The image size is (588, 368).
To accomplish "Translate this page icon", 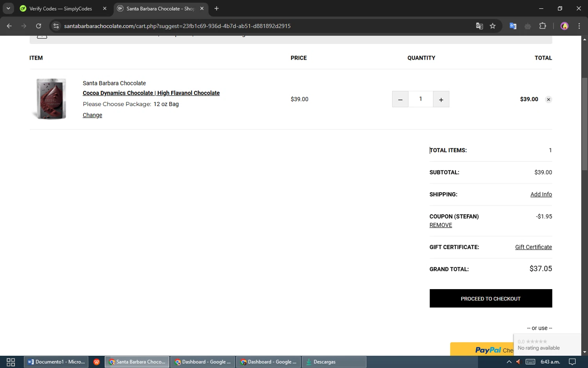I will click(x=479, y=26).
